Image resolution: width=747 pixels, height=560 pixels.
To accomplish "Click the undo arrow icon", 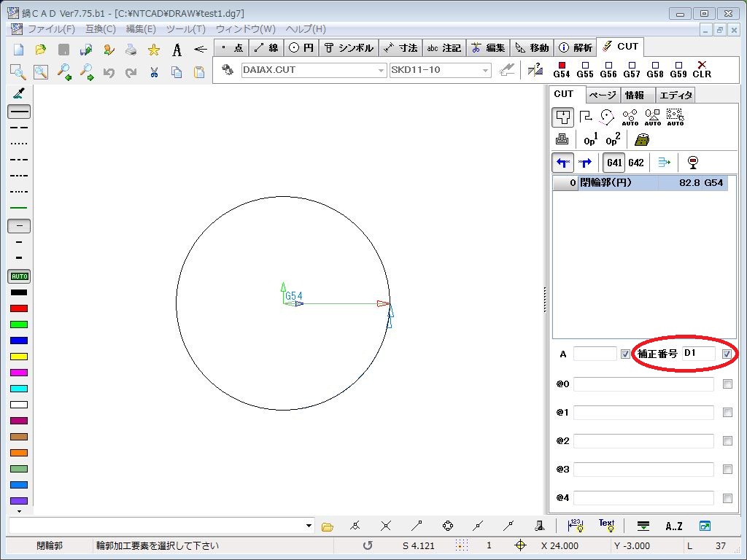I will 109,72.
